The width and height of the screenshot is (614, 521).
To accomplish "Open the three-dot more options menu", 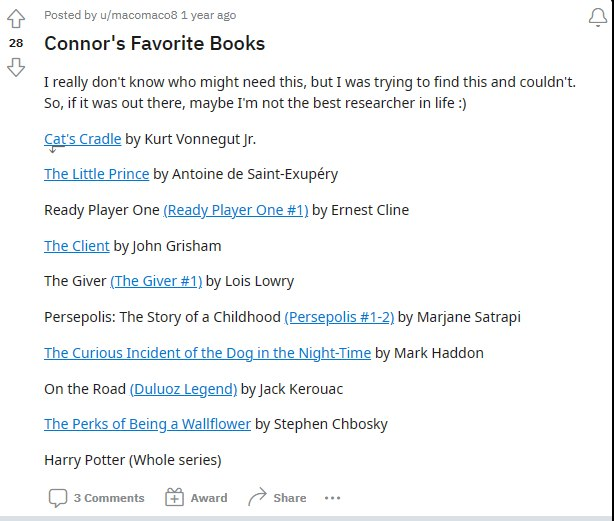I will [332, 497].
